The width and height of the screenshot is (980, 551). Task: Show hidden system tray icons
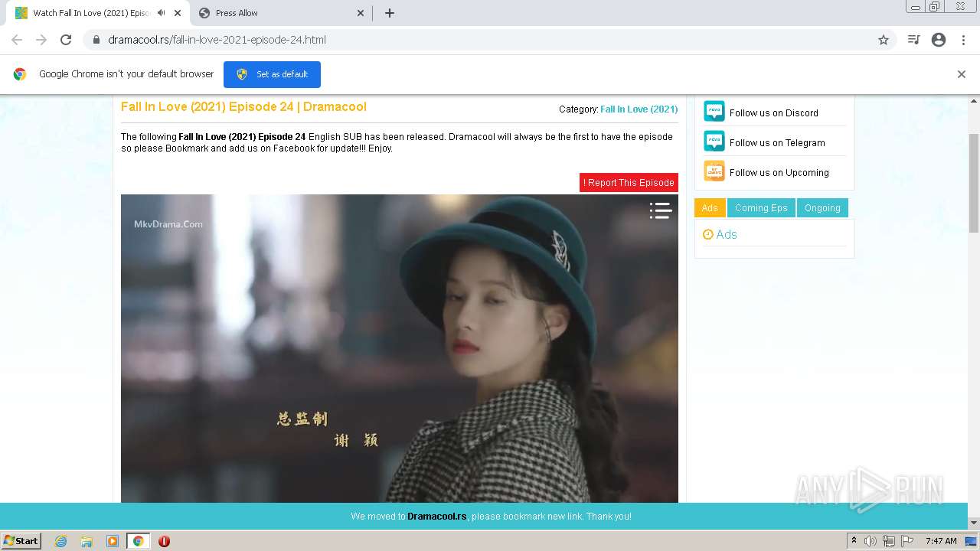[854, 541]
